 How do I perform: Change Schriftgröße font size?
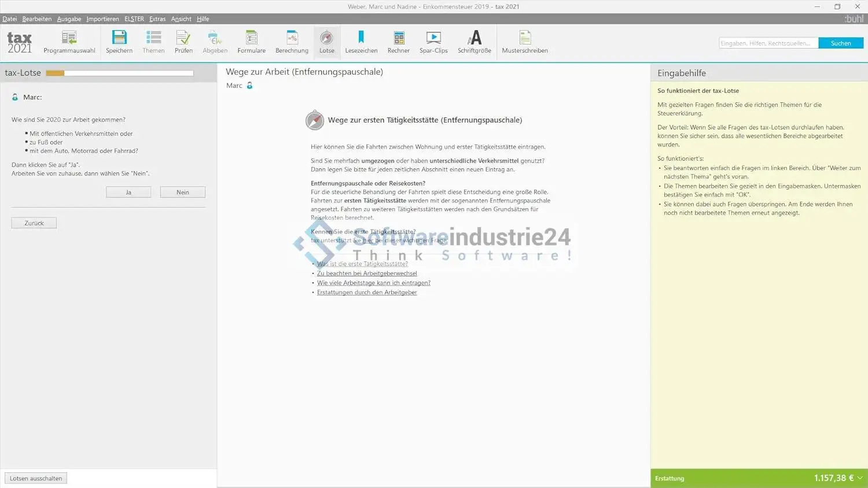pos(474,42)
